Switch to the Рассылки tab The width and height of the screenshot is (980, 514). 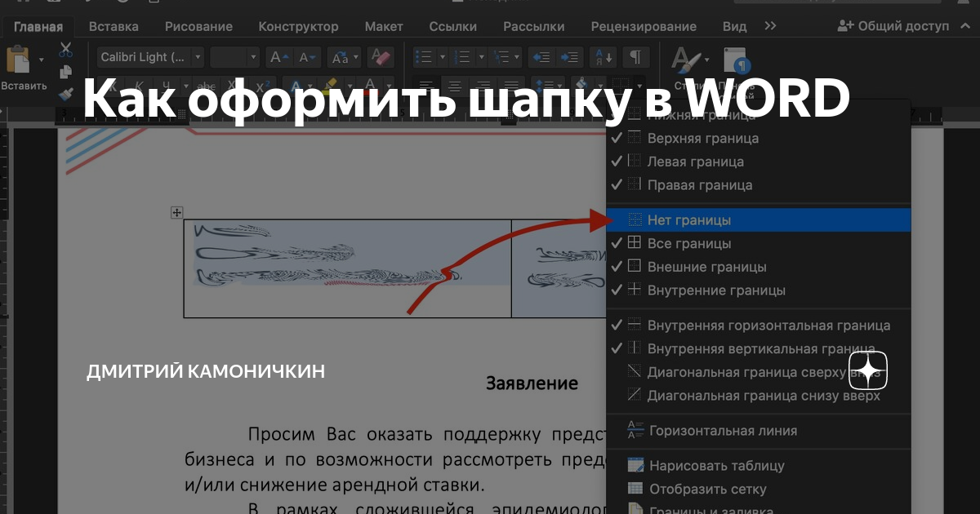pyautogui.click(x=534, y=26)
